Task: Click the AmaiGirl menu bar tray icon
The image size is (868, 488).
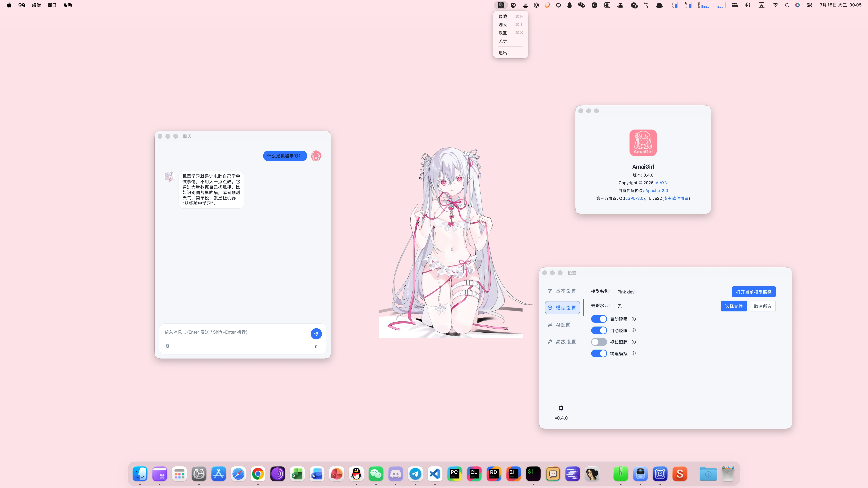Action: (501, 5)
